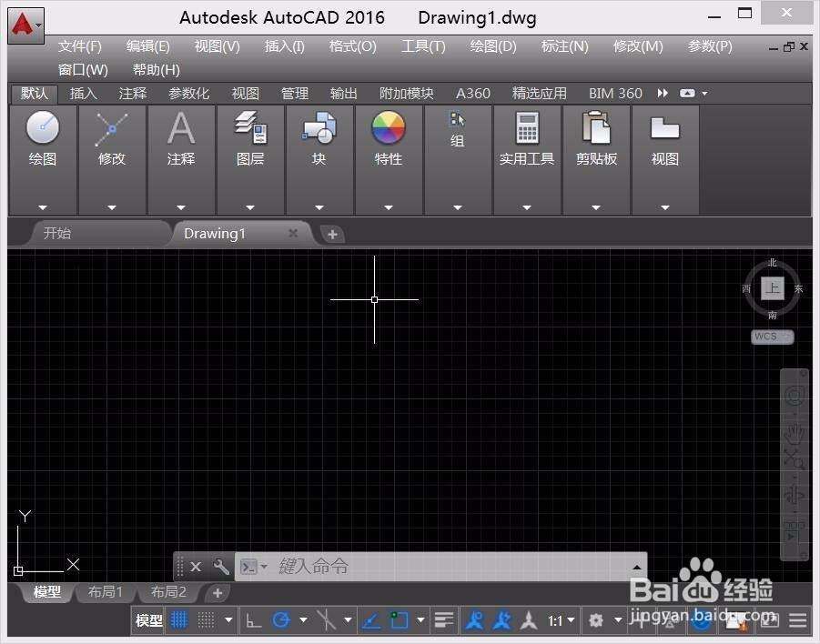820x644 pixels.
Task: Open the 1:1 annotation scale dropdown
Action: (x=562, y=620)
